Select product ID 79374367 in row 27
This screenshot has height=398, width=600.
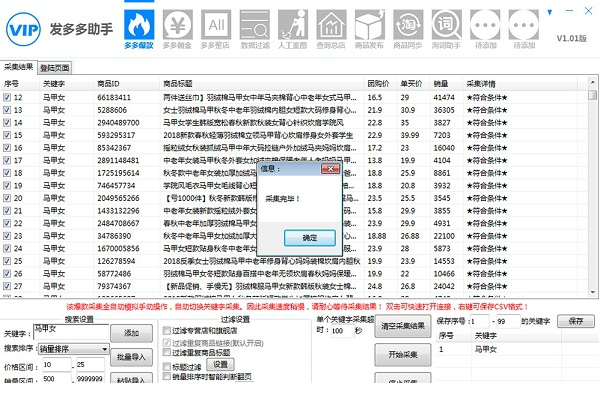tap(114, 286)
